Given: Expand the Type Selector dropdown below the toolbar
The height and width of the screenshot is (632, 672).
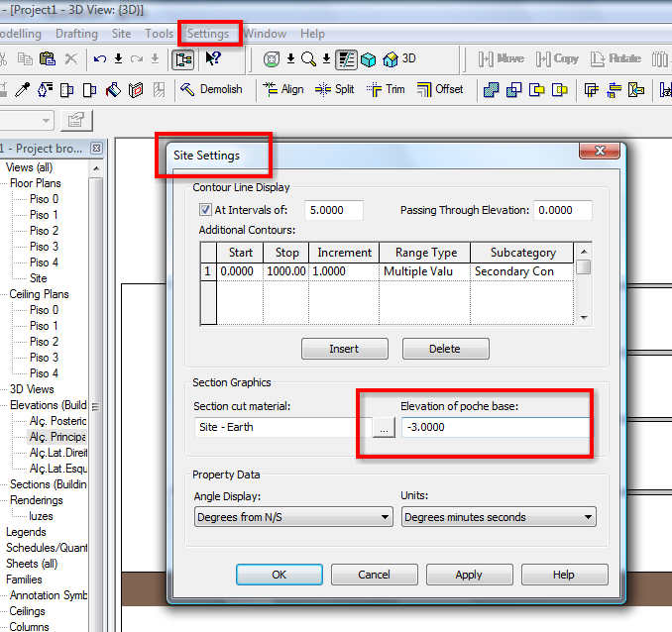Looking at the screenshot, I should 48,121.
